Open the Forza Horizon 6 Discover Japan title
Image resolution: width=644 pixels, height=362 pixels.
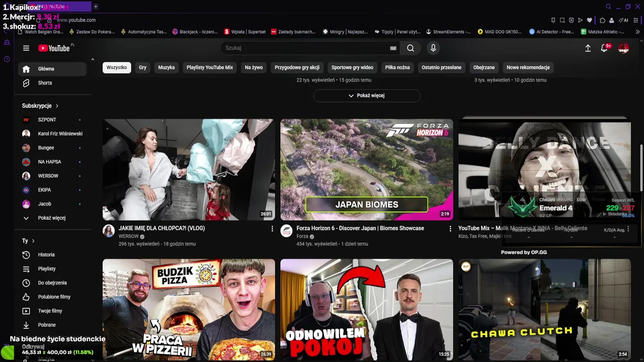click(x=360, y=228)
